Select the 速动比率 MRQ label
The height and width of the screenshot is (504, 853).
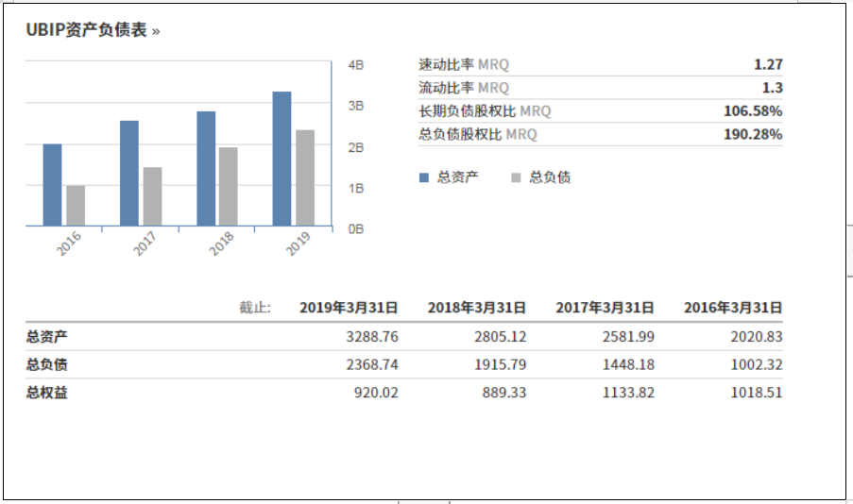click(464, 65)
